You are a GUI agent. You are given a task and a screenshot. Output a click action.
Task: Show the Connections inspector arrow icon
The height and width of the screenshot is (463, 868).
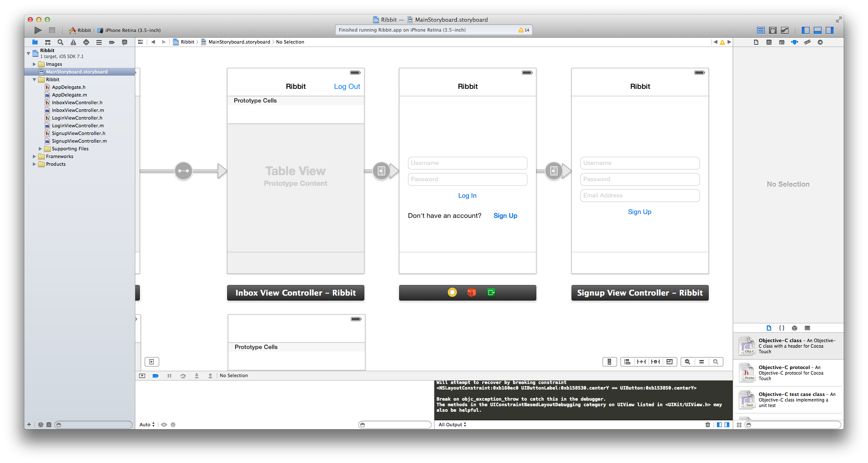(820, 42)
